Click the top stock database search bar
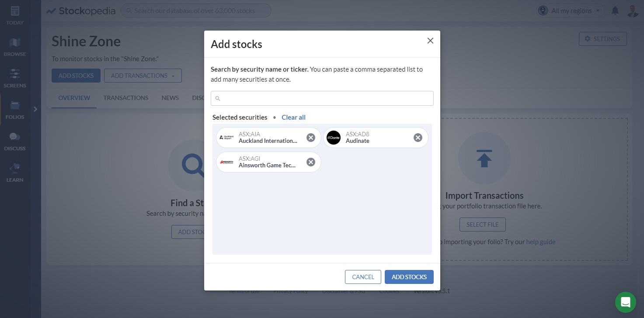The image size is (644, 318). point(196,10)
